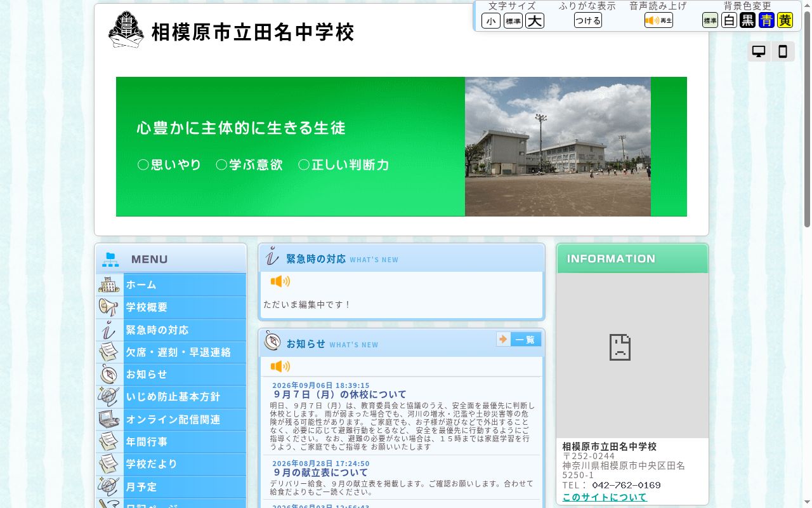Set text size to standard (標準)
Viewport: 812px width, 508px height.
tap(513, 21)
